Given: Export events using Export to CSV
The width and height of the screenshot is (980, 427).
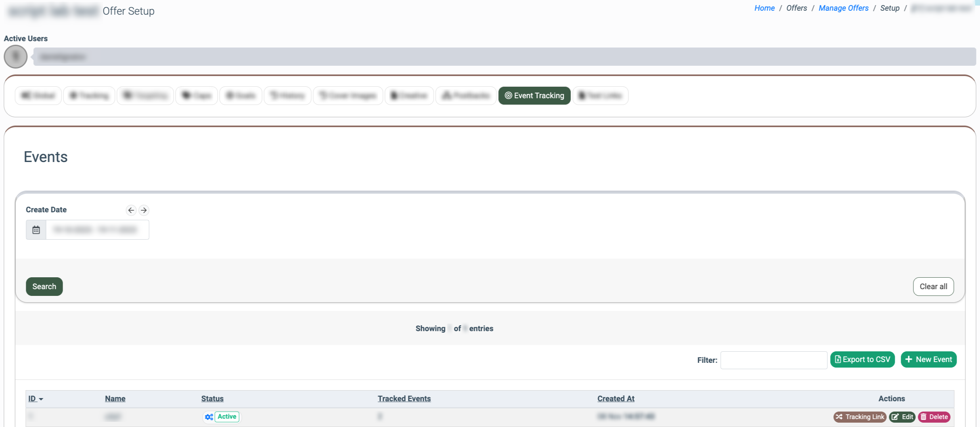Looking at the screenshot, I should tap(862, 359).
